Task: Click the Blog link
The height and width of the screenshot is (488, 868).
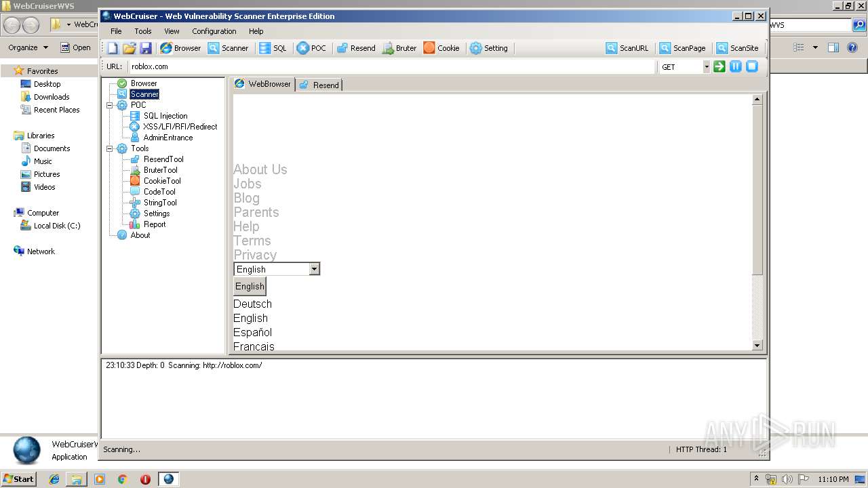Action: coord(247,198)
